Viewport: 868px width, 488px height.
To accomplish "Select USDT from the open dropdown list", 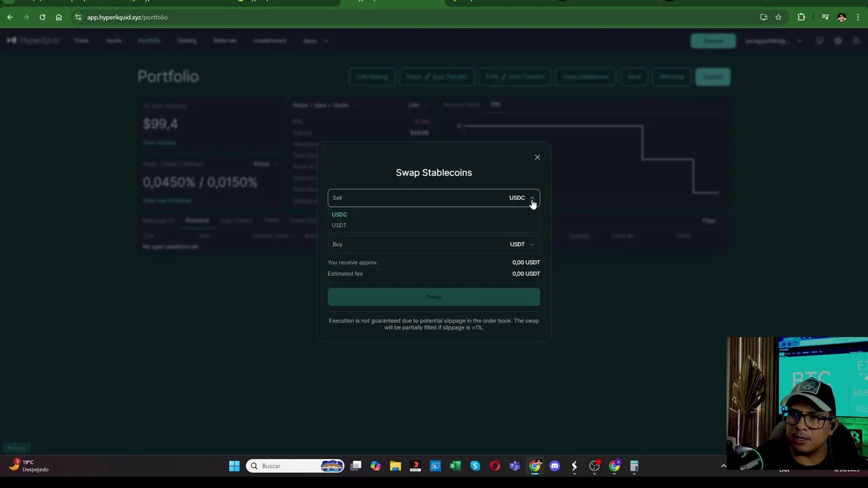I will 339,225.
